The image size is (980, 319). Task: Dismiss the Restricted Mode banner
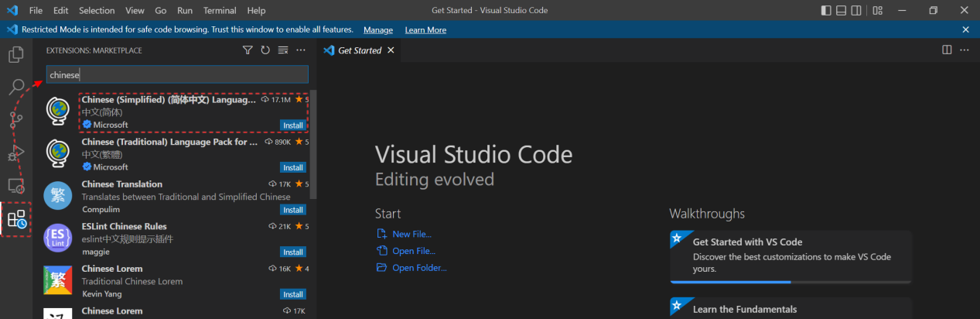point(965,29)
